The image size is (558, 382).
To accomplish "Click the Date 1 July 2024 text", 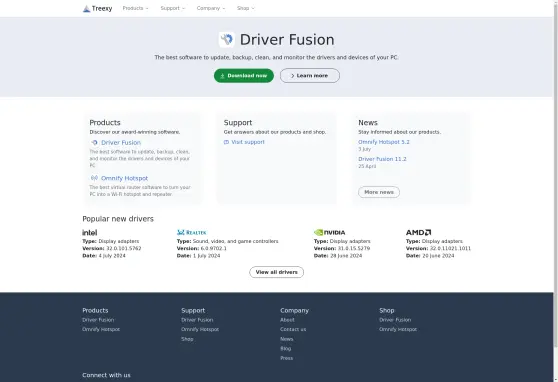I will [x=199, y=256].
